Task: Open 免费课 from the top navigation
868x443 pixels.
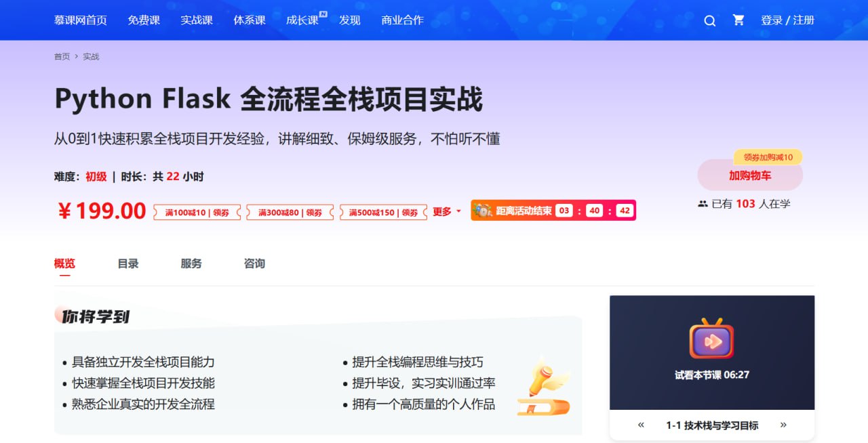Action: pos(143,20)
